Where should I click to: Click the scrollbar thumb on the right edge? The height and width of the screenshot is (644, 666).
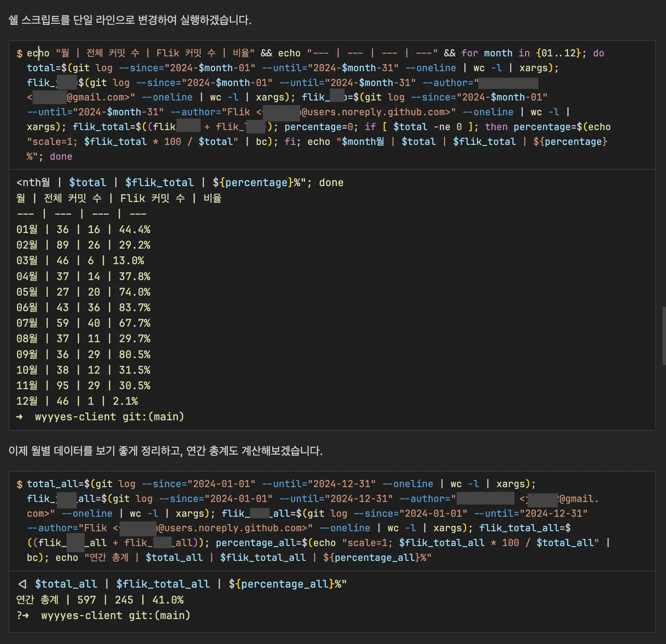pyautogui.click(x=663, y=335)
